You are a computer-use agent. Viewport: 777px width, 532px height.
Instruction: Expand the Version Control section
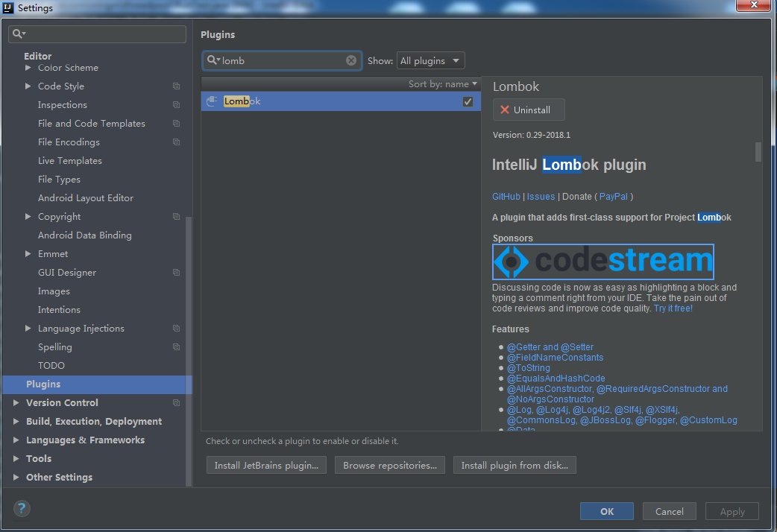click(x=16, y=402)
